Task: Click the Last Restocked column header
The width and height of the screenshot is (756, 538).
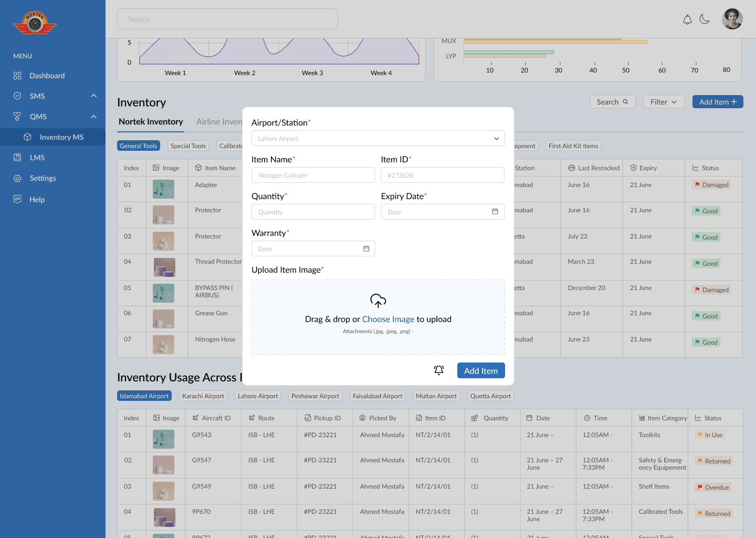Action: pos(594,168)
